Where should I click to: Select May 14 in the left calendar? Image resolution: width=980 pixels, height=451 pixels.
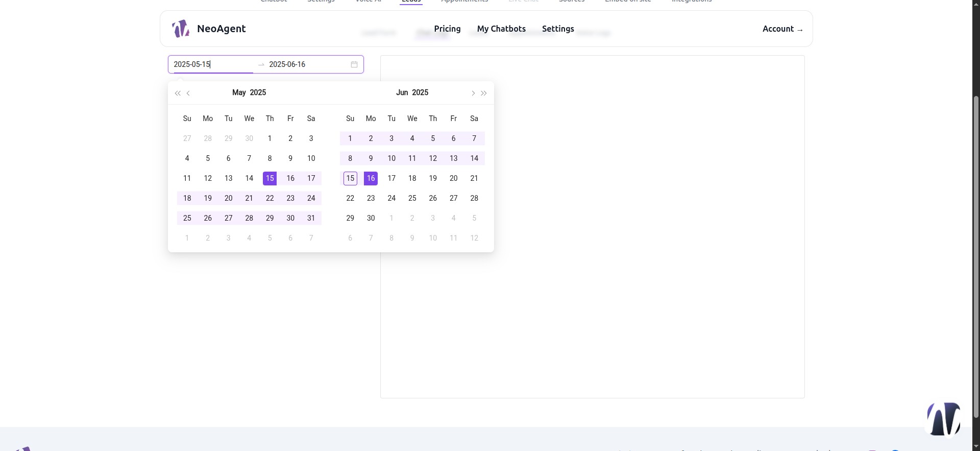point(249,178)
